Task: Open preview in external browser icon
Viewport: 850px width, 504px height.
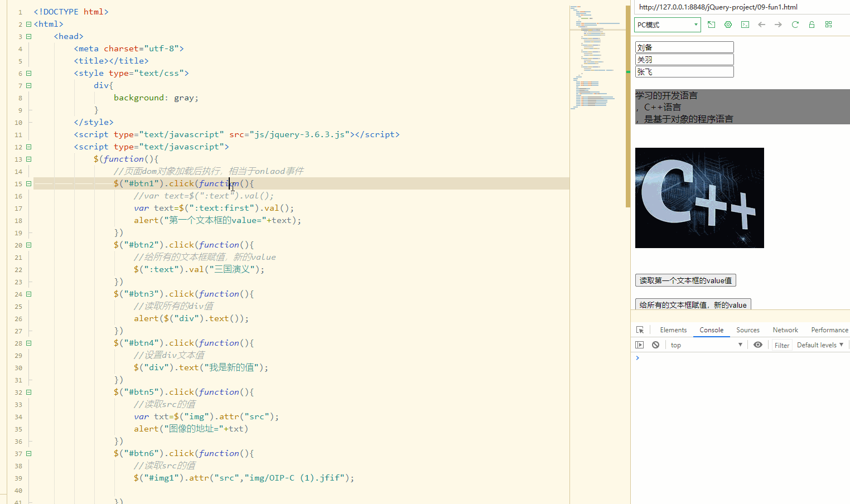Action: coord(711,25)
